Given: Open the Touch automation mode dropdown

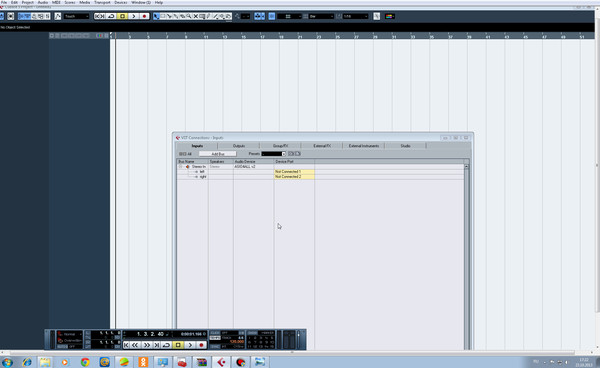Looking at the screenshot, I should click(76, 16).
